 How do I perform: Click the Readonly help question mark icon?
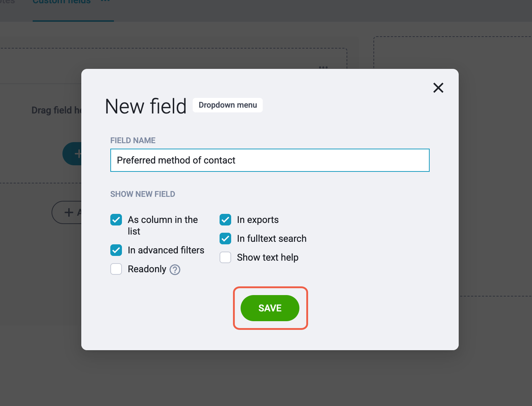[x=175, y=270]
